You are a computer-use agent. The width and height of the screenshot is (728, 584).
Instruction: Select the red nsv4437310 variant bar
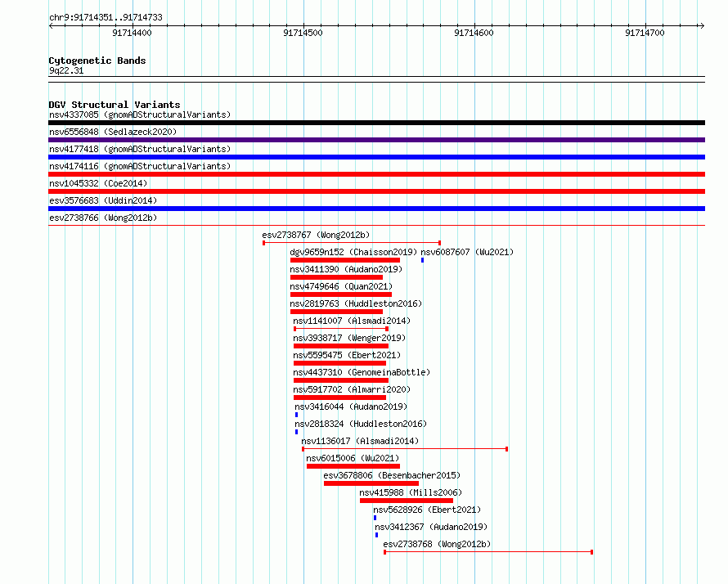click(341, 380)
